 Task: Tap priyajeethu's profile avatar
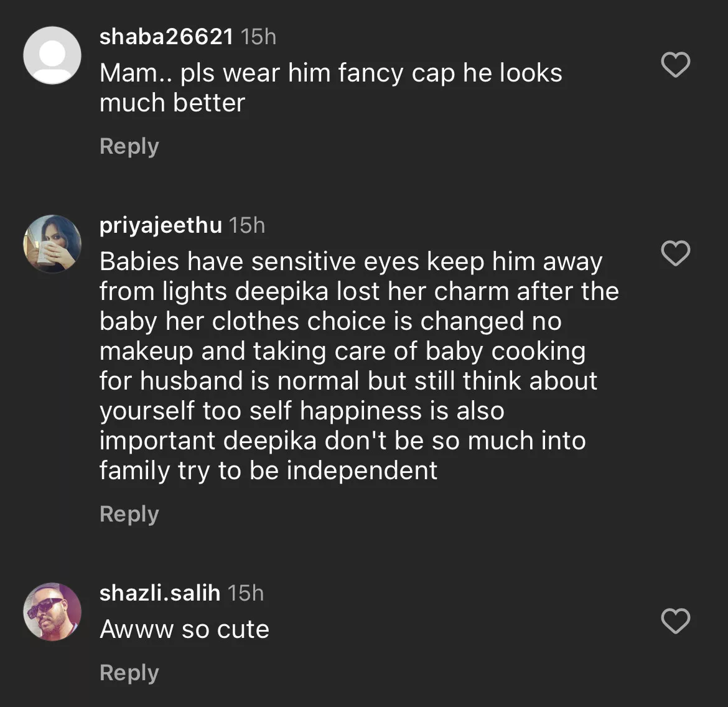52,243
